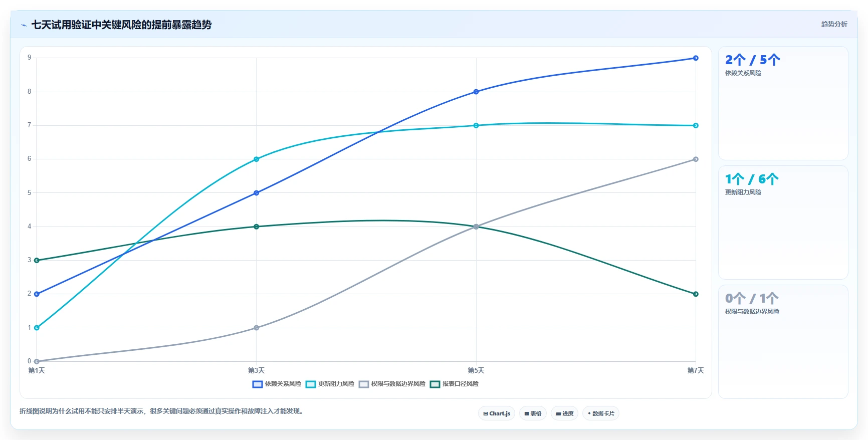Viewport: 868px width, 440px height.
Task: Select the 报表口径风险 point at 第7天
Action: pyautogui.click(x=696, y=294)
